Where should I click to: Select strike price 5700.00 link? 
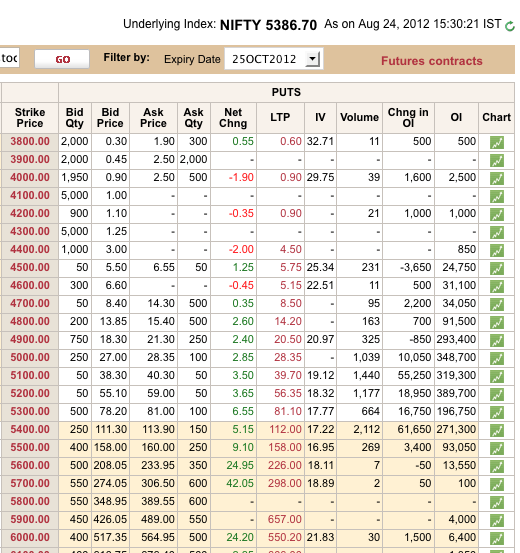click(x=30, y=483)
